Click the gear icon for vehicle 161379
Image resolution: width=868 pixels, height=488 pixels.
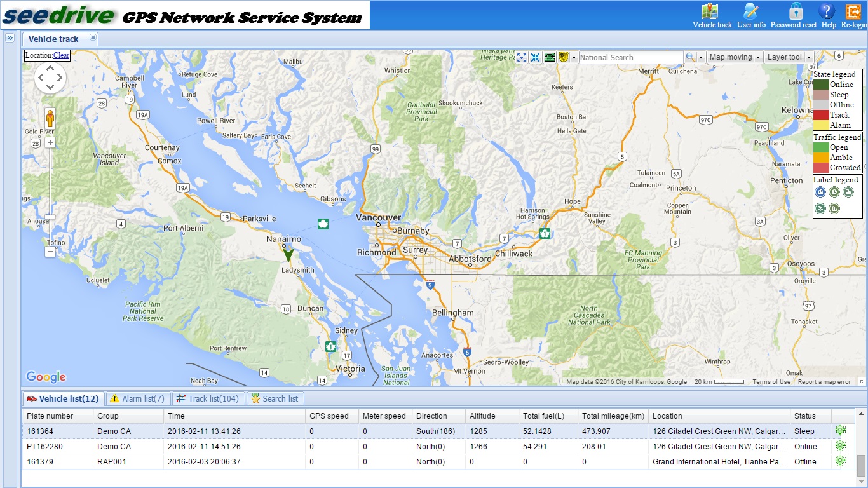[841, 461]
